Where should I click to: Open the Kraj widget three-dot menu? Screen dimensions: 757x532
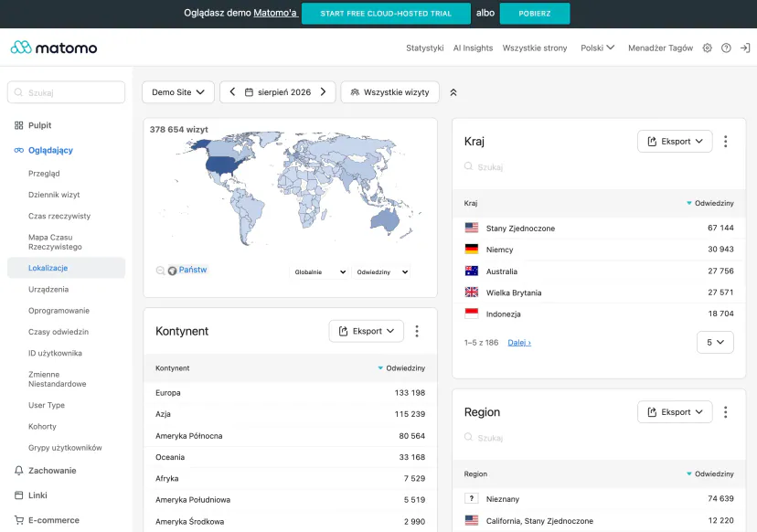725,142
